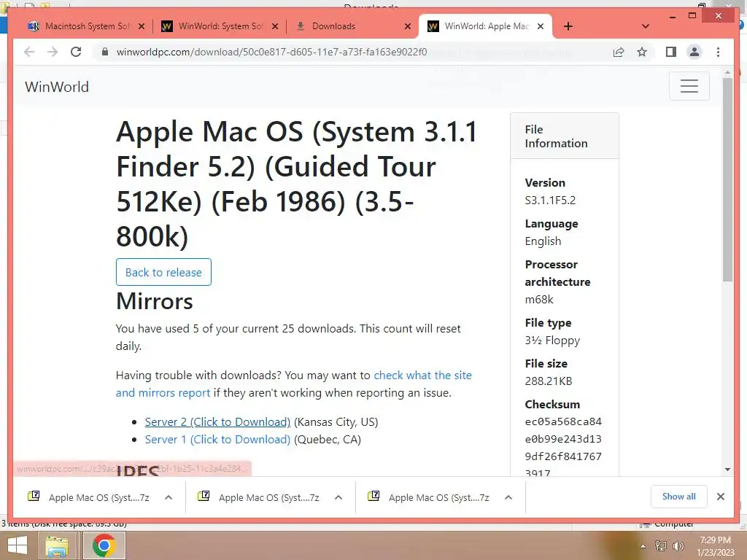Viewport: 747px width, 560px height.
Task: Expand options for first download item
Action: pos(169,497)
